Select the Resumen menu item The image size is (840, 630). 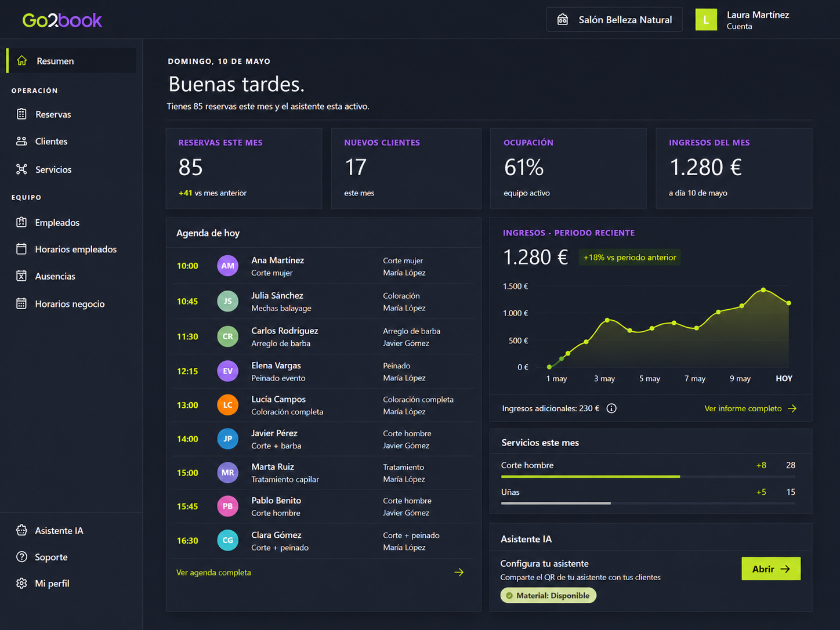71,61
